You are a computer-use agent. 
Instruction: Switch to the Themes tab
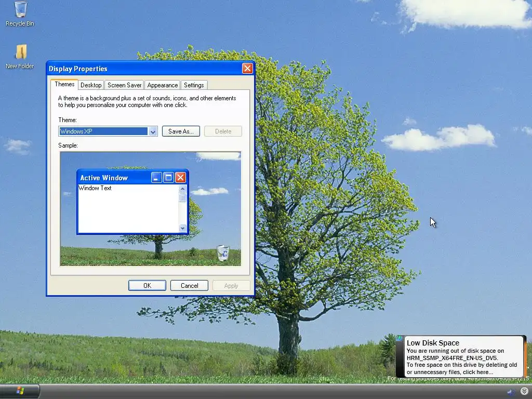pos(64,84)
